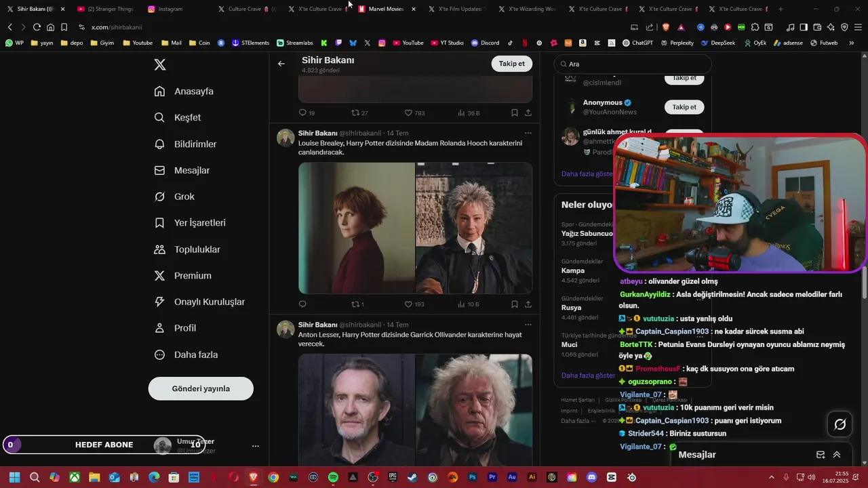Screen dimensions: 868x488
Task: Go to Profil
Action: click(175, 328)
